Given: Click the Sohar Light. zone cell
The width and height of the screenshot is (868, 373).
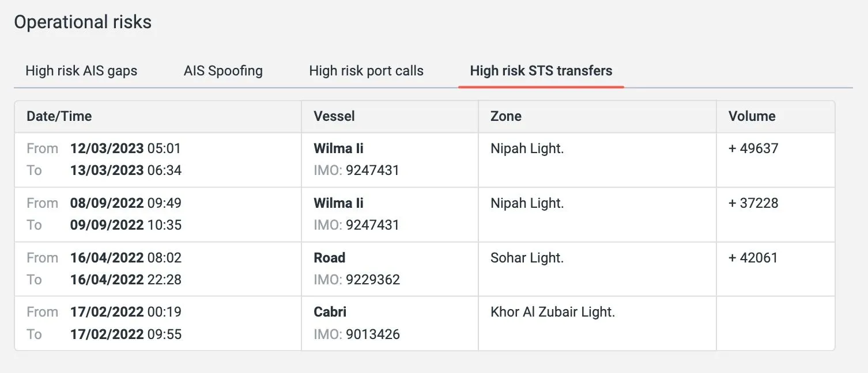Looking at the screenshot, I should (527, 258).
